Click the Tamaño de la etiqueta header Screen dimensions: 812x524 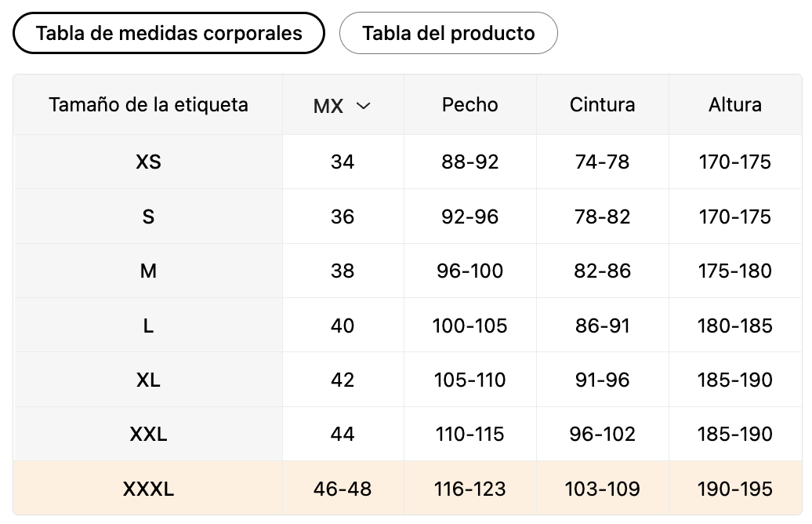pos(148,104)
